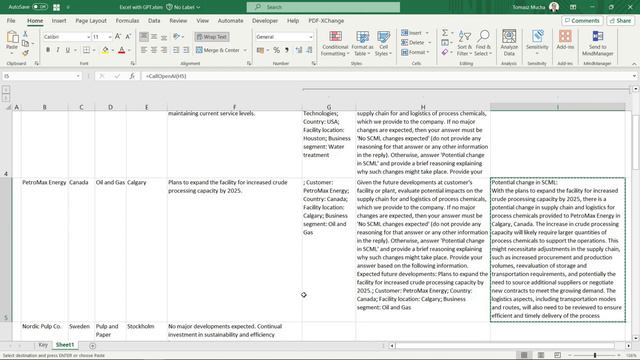Open Find & Select
The image size is (640, 360).
coord(483,43)
